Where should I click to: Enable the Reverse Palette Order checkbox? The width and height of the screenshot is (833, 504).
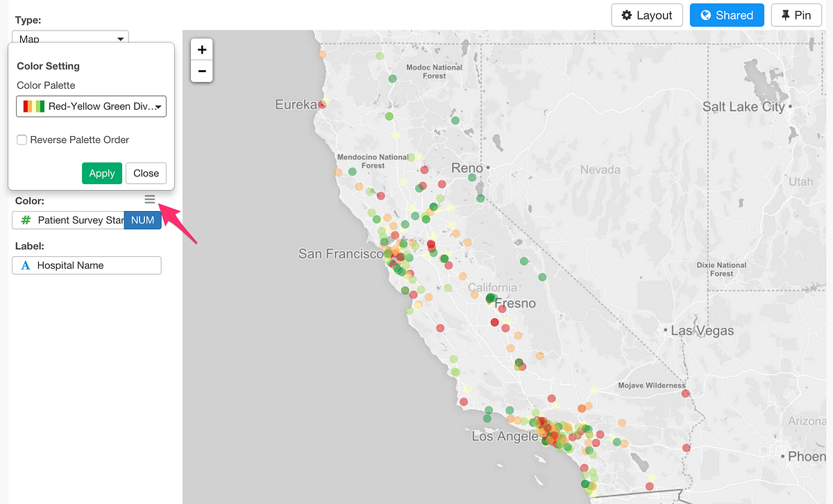[22, 140]
